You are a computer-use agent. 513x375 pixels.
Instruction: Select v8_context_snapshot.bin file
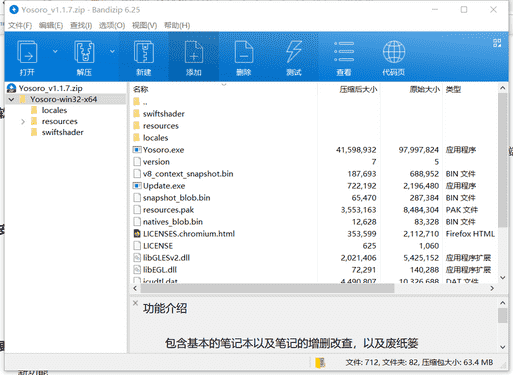click(188, 174)
